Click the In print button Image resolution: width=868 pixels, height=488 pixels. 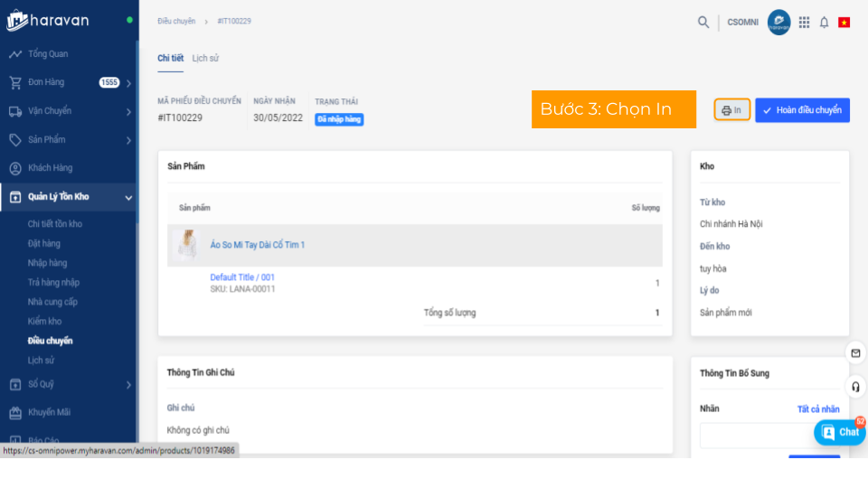pos(731,110)
